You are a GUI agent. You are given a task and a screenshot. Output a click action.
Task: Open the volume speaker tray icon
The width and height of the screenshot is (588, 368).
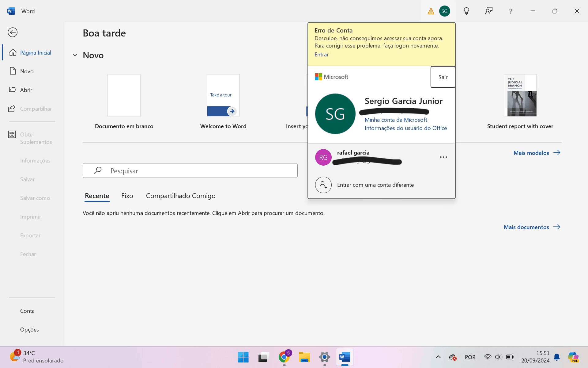click(x=498, y=357)
